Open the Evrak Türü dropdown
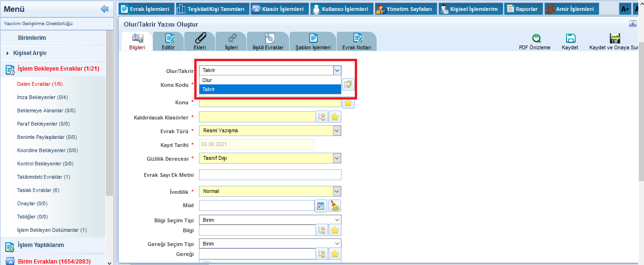 click(337, 130)
